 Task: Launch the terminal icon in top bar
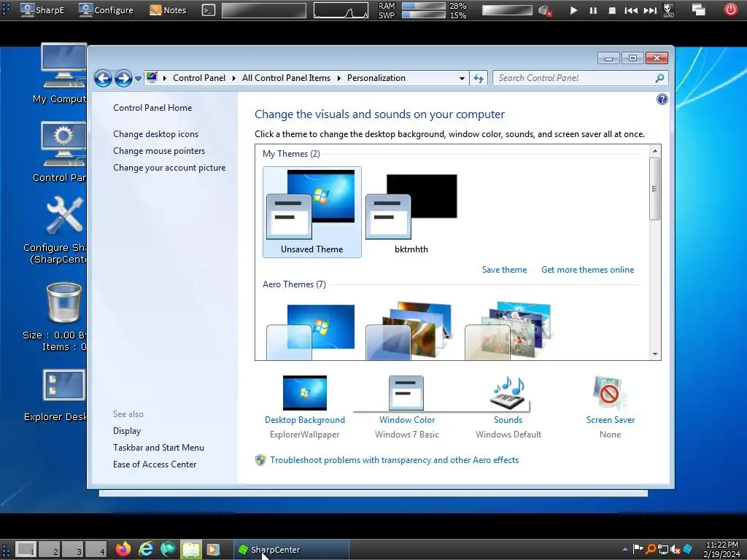(208, 10)
